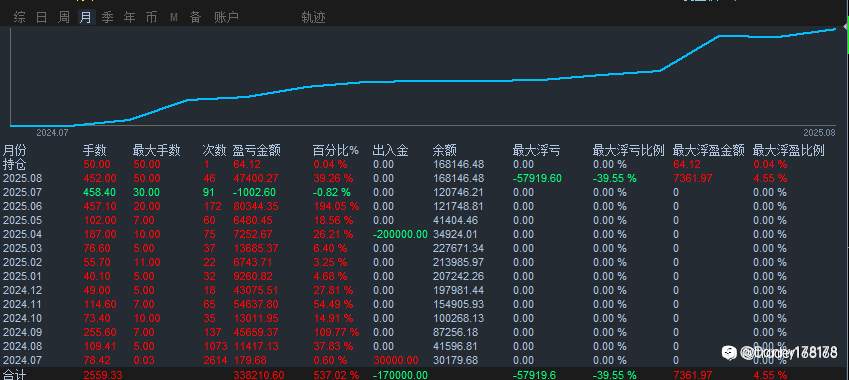Click the 2025.08 end label on chart axis

819,132
